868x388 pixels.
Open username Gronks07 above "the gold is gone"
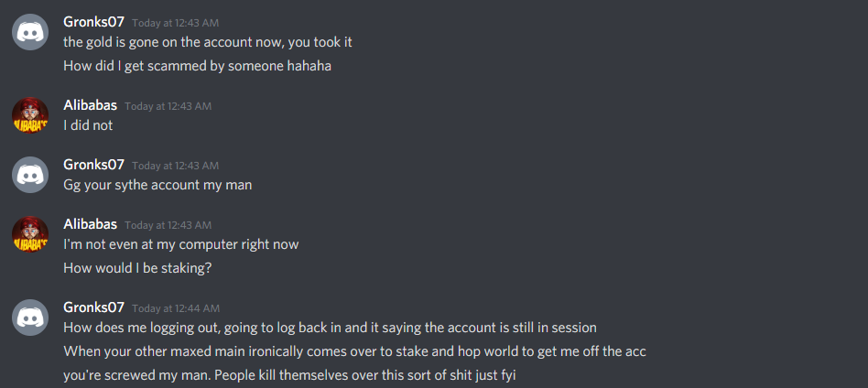pos(93,22)
